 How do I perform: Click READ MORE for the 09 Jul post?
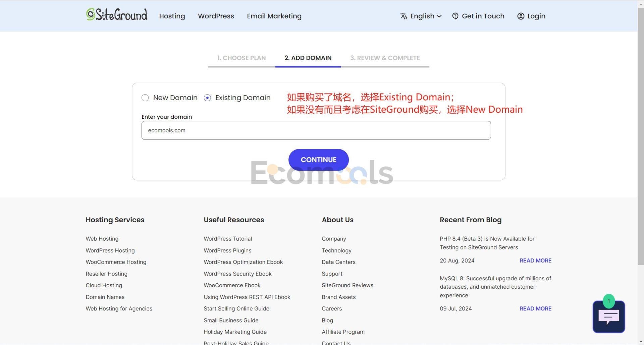click(x=535, y=308)
